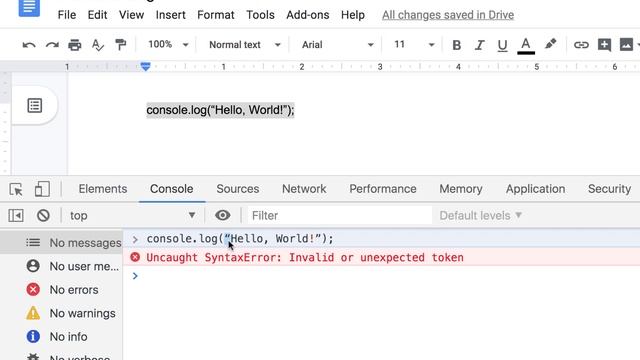Click the live expression eye icon

[x=222, y=215]
